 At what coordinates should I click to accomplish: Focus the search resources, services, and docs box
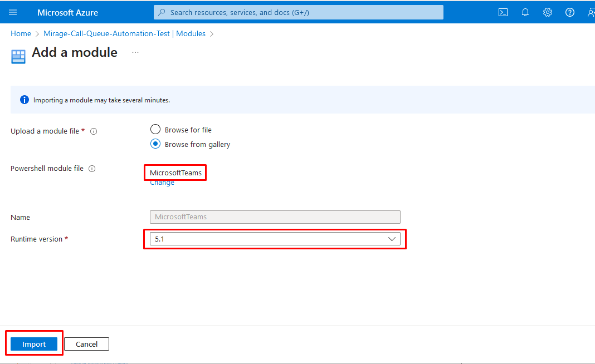298,12
